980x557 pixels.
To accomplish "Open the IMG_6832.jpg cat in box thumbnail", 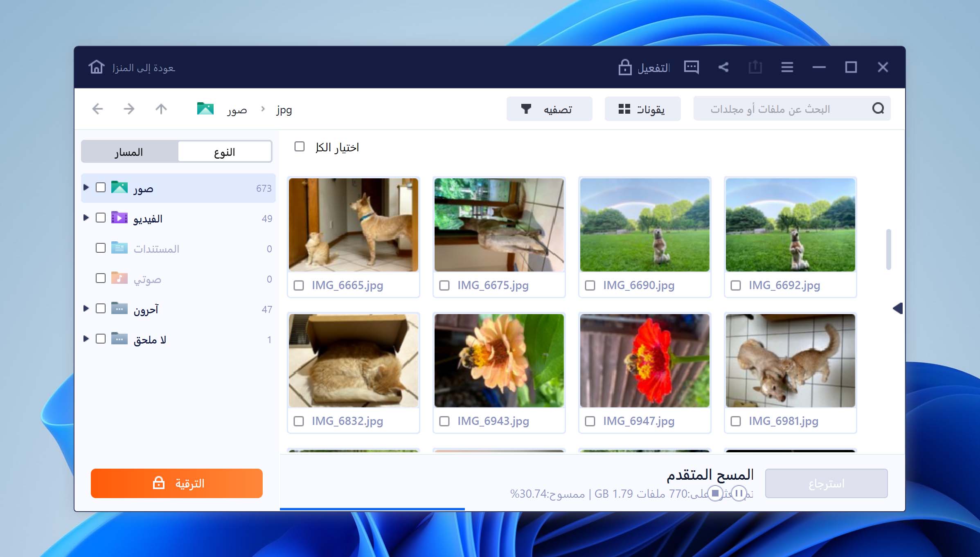I will coord(354,360).
